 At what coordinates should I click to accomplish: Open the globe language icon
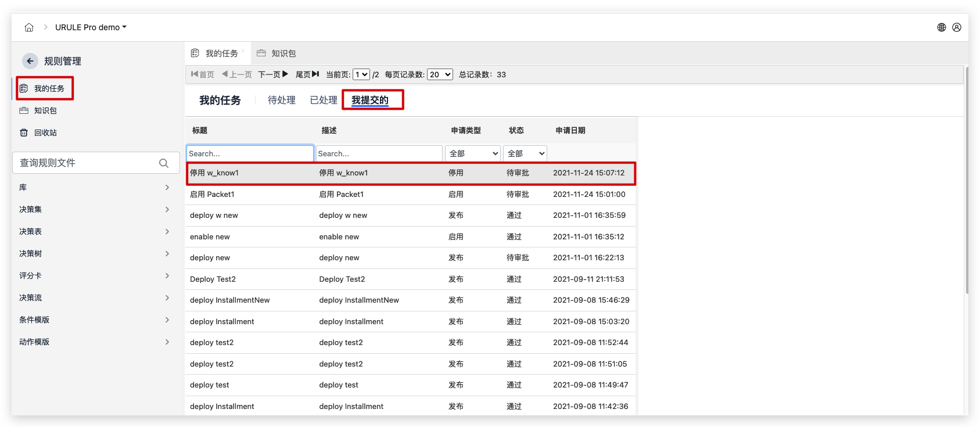click(x=941, y=27)
